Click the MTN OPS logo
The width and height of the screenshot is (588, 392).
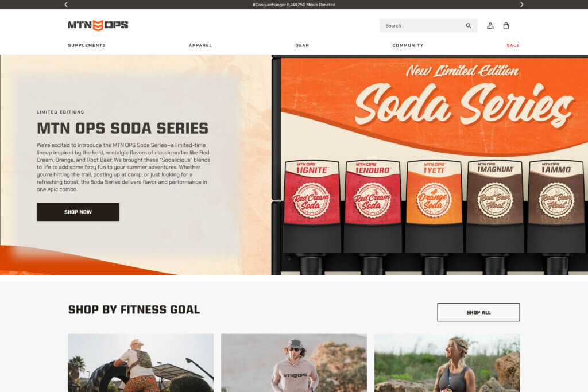[98, 25]
